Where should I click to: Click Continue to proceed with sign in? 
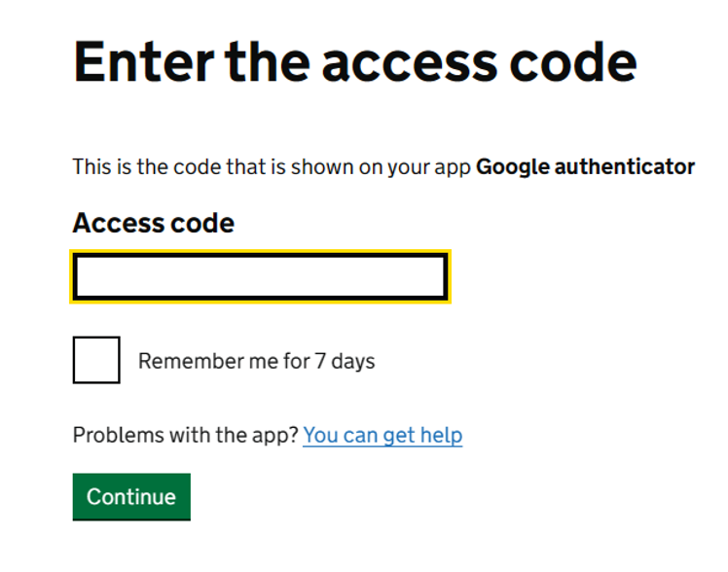coord(131,496)
